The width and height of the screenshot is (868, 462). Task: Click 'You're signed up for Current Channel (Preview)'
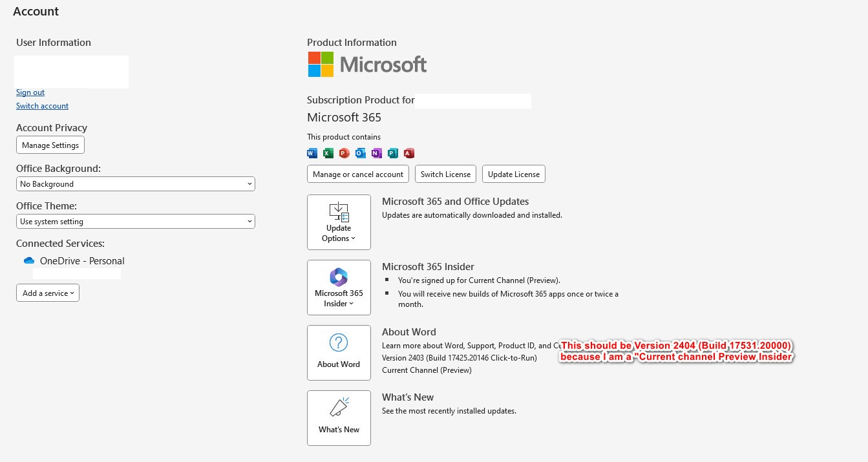479,280
